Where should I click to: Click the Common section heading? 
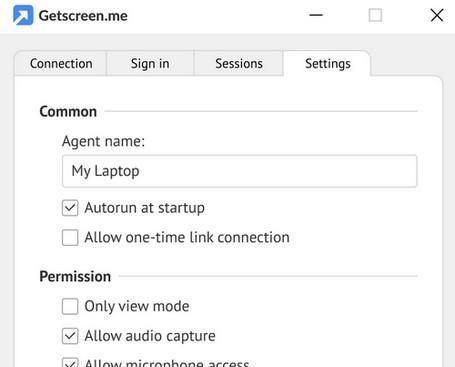(68, 112)
